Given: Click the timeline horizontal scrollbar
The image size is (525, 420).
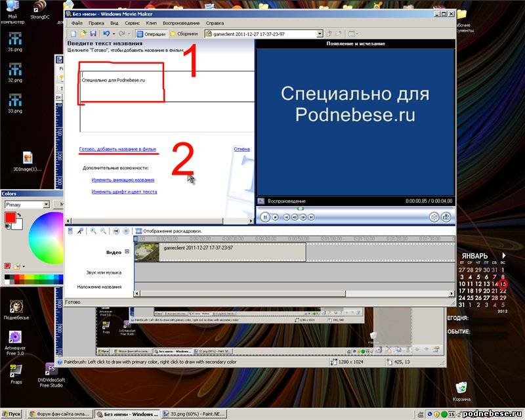Looking at the screenshot, I should tap(243, 294).
